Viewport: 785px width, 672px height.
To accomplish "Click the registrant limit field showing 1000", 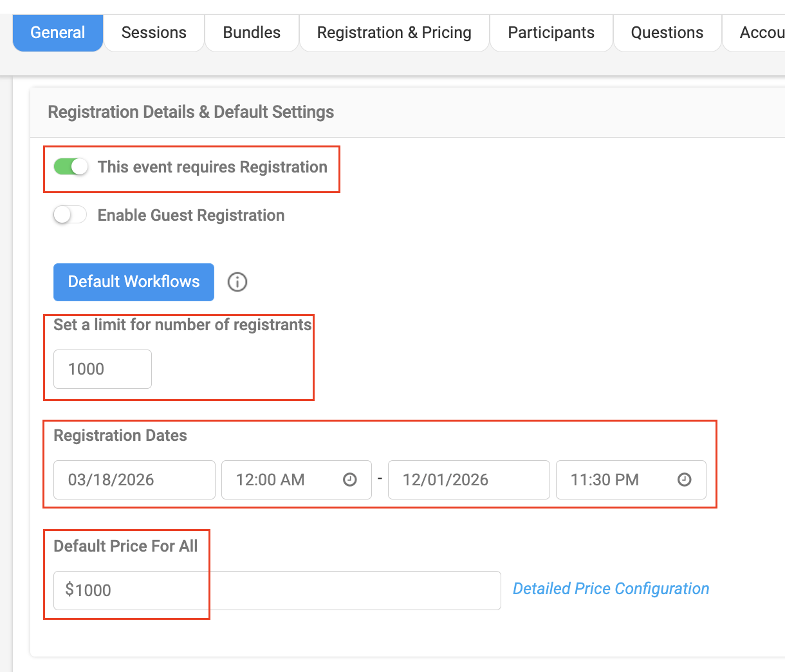I will coord(102,369).
